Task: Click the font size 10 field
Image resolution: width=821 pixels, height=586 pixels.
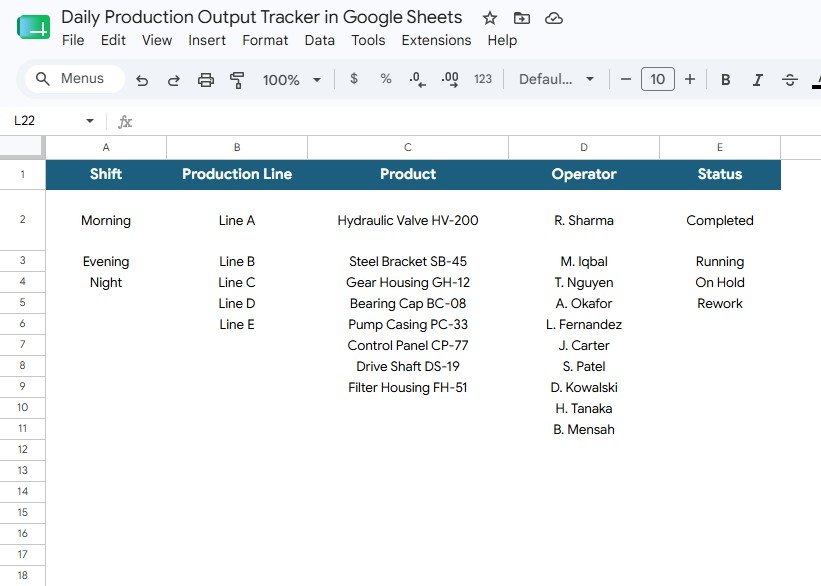Action: (658, 79)
